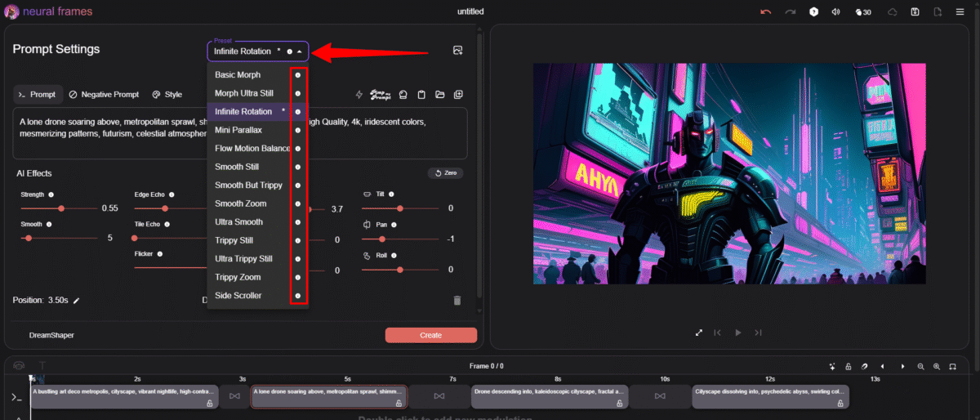Viewport: 980px width, 420px height.
Task: Skip to end with next frame button
Action: click(758, 333)
